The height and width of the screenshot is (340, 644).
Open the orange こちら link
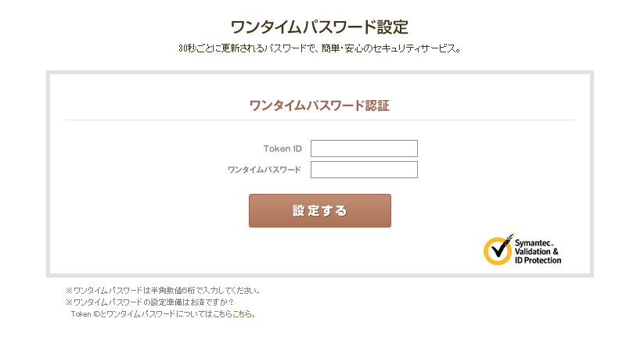pos(243,314)
